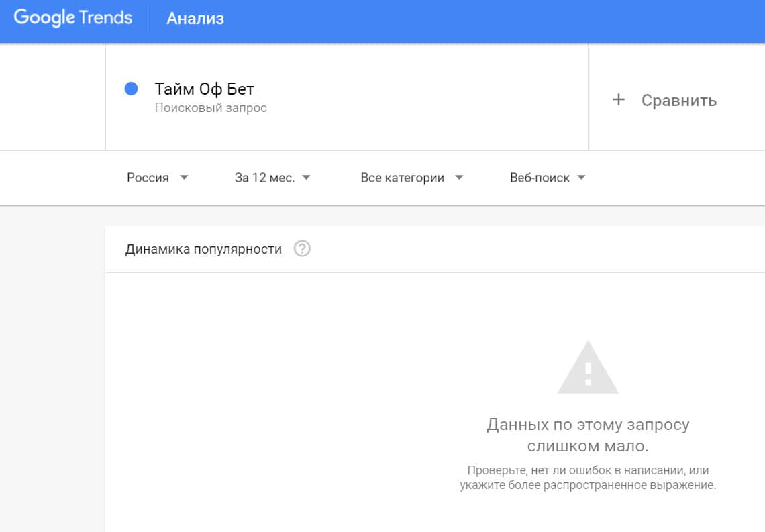
Task: Click the plus icon beside Сравнить
Action: (618, 100)
